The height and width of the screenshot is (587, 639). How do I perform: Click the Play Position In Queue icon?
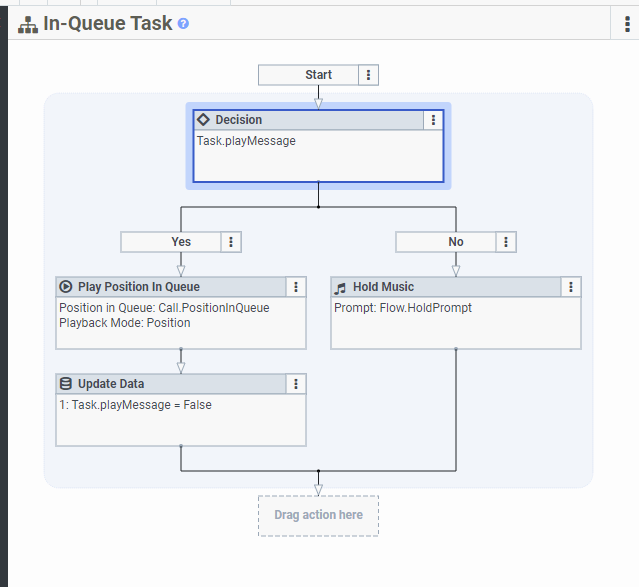pyautogui.click(x=66, y=287)
